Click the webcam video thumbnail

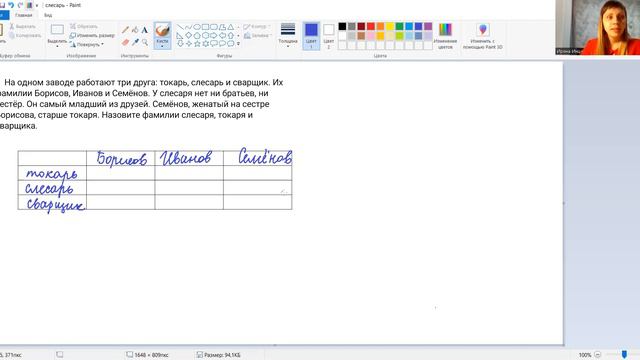coord(598,27)
